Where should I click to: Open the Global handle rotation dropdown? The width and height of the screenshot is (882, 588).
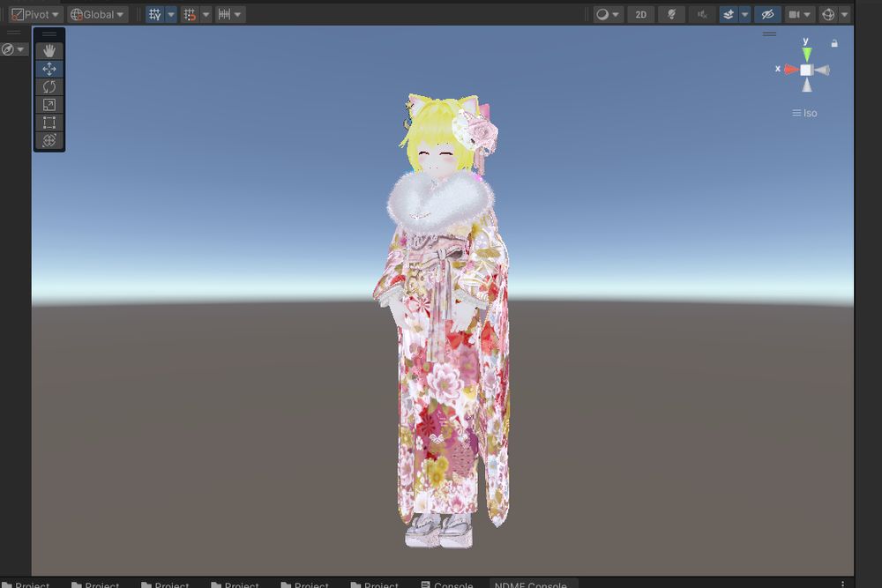pyautogui.click(x=97, y=15)
